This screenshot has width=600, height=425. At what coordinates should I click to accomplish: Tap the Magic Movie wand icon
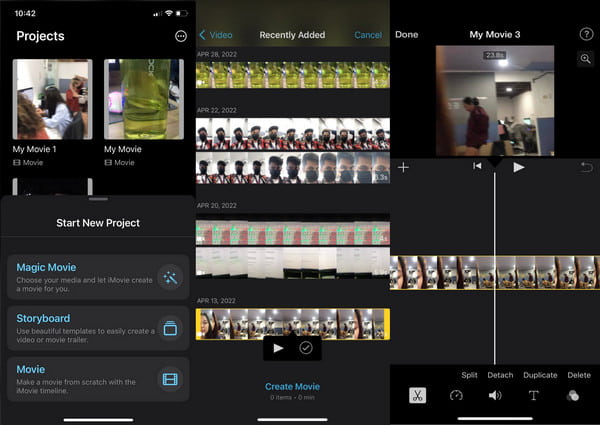[x=170, y=277]
